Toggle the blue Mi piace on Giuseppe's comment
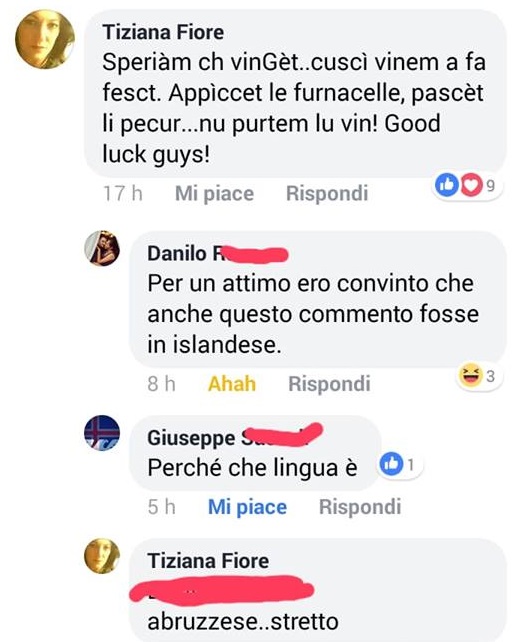The width and height of the screenshot is (524, 642). (x=247, y=507)
